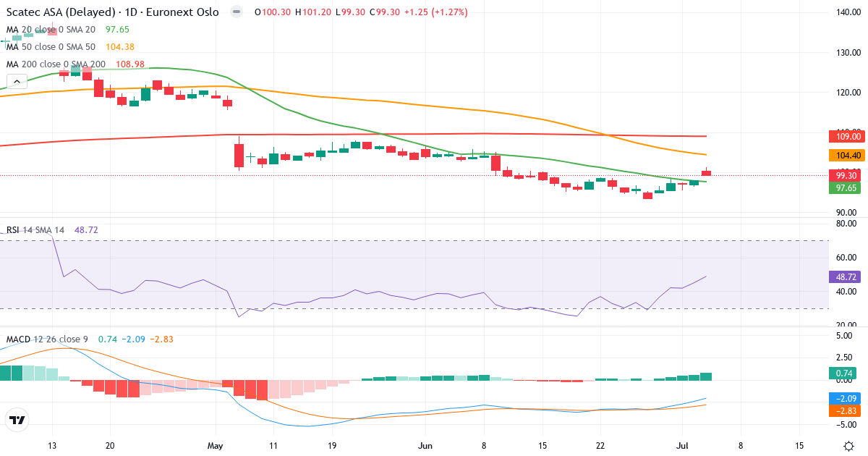Select the MA 50 indicator legend
This screenshot has width=868, height=456.
click(51, 46)
